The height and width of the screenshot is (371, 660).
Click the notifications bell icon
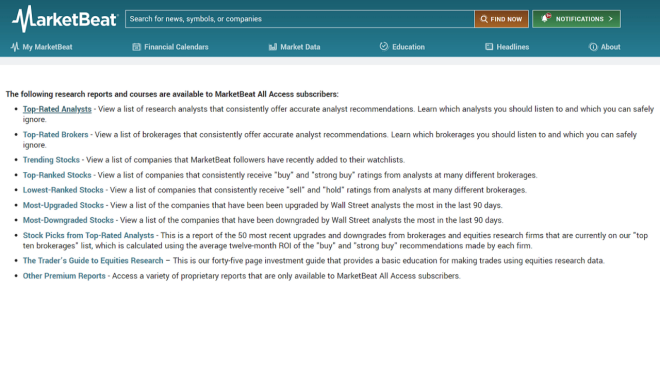pos(546,18)
